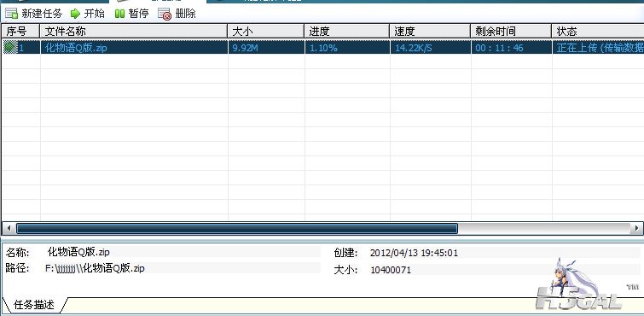Start the task via 开始 label
Screen dimensions: 644x316
pyautogui.click(x=95, y=14)
